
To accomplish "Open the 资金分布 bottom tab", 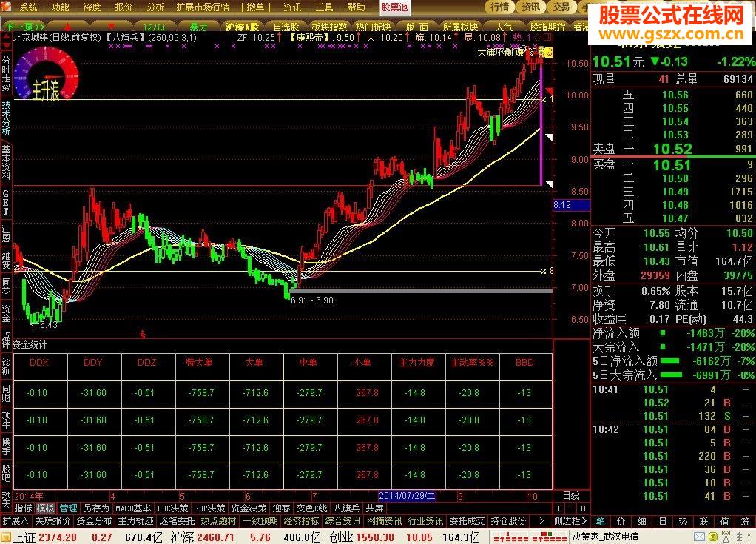I will [x=94, y=521].
